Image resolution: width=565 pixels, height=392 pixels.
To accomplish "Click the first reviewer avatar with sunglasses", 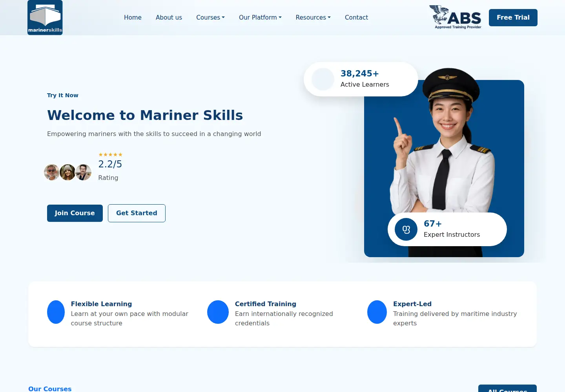I will [52, 172].
